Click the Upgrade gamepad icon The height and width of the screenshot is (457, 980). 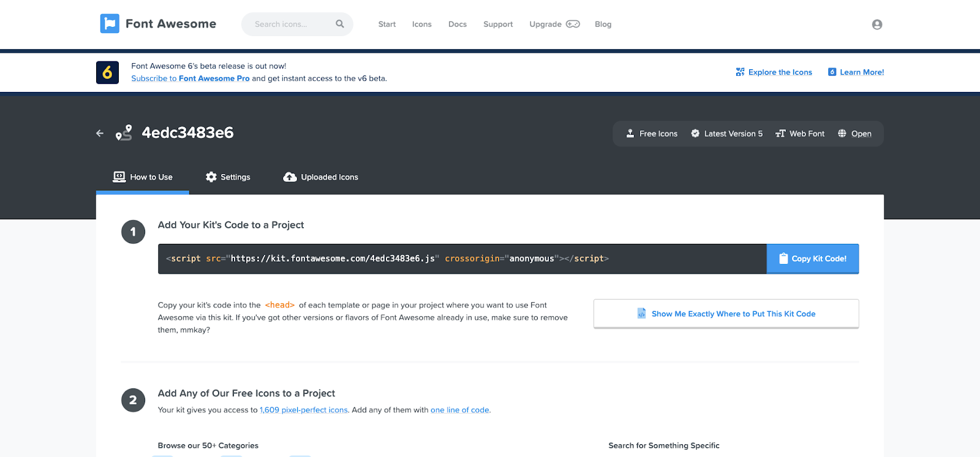[x=573, y=24]
